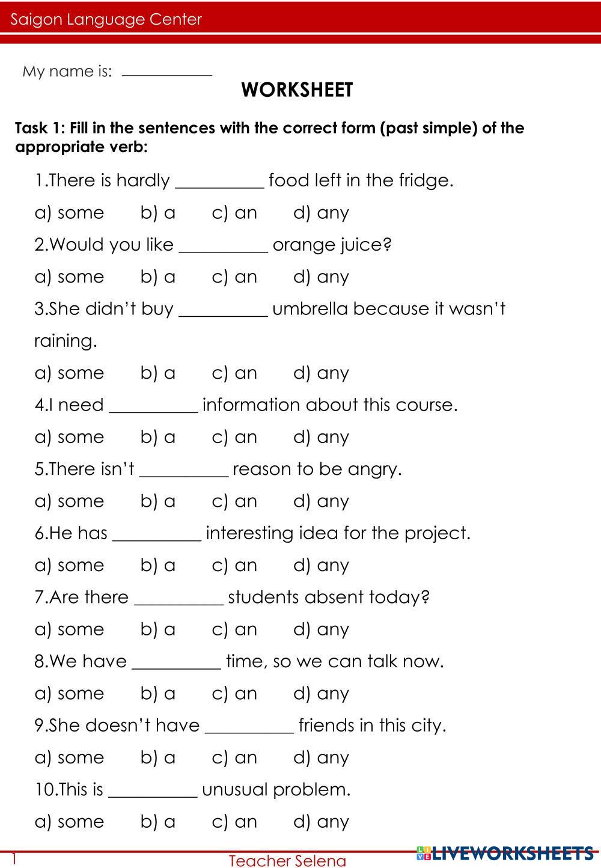Click the blank before "students absent today?"
The width and height of the screenshot is (601, 868).
click(179, 598)
